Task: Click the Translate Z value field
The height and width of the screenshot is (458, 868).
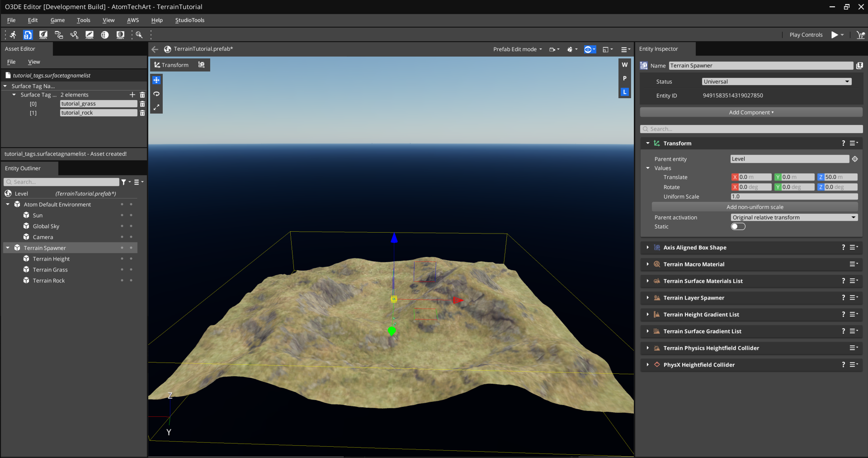Action: [x=840, y=177]
